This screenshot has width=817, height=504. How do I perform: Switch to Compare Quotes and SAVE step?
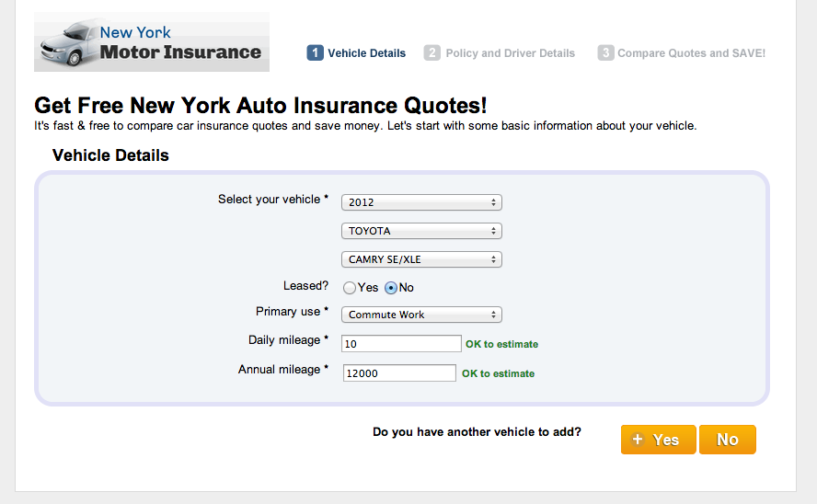click(x=691, y=53)
